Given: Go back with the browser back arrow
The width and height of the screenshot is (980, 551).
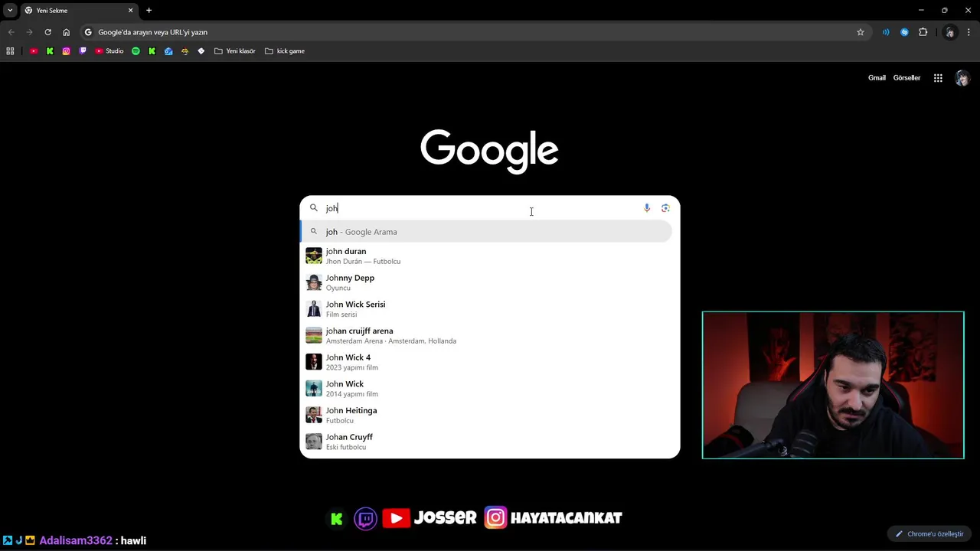Looking at the screenshot, I should (x=11, y=32).
